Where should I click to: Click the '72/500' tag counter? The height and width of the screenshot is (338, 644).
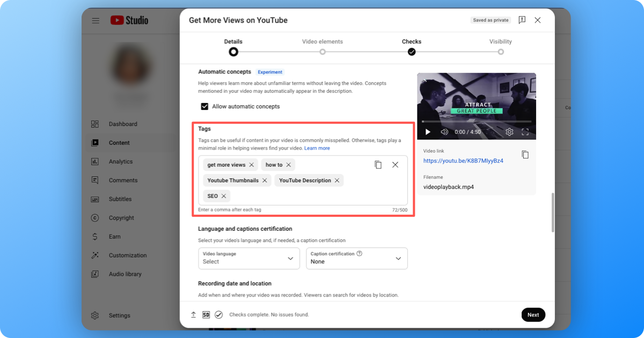tap(399, 210)
